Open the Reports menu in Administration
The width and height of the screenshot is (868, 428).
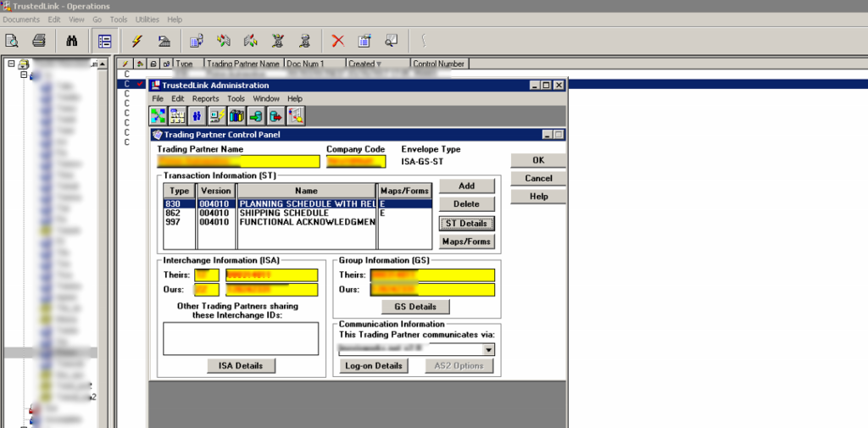[x=206, y=98]
